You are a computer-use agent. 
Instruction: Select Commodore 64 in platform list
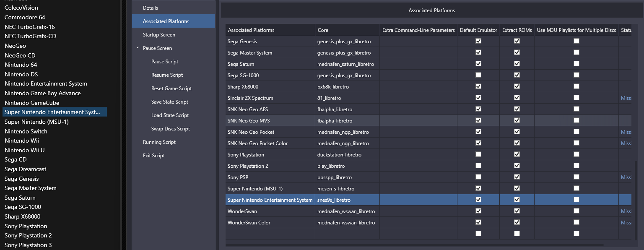pos(25,17)
